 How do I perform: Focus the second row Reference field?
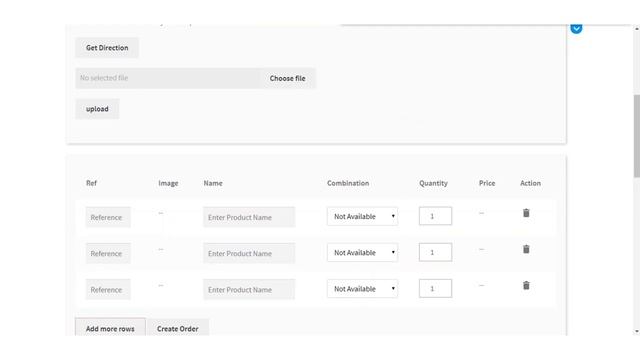pos(108,253)
